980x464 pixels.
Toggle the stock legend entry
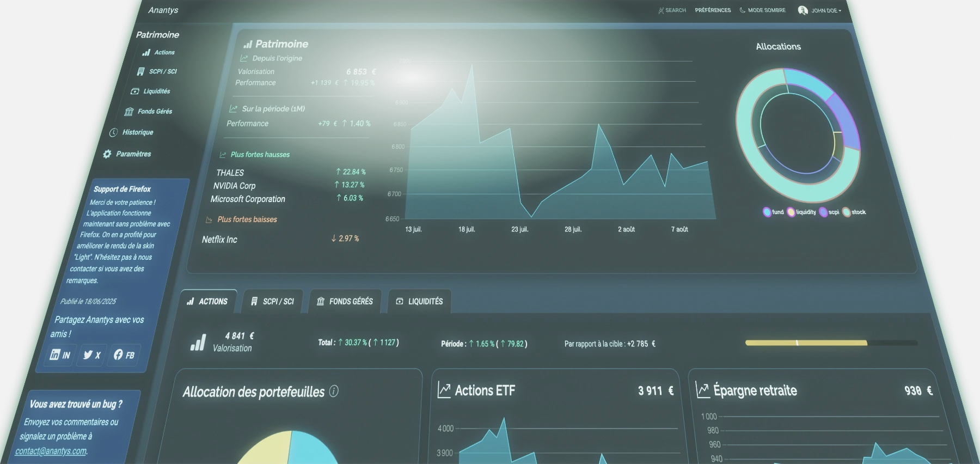pos(854,212)
